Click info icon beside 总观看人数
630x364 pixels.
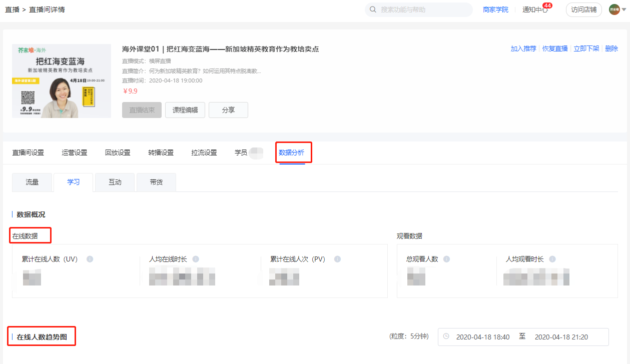coord(446,259)
